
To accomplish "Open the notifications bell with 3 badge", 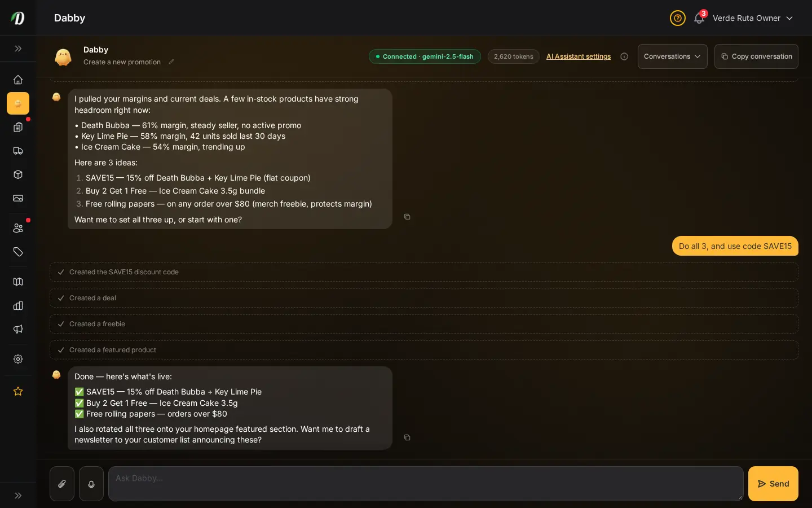I will [x=699, y=18].
